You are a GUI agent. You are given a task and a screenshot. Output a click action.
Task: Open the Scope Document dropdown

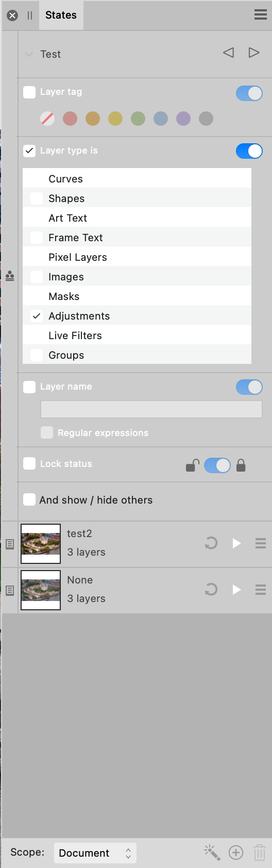(x=95, y=853)
